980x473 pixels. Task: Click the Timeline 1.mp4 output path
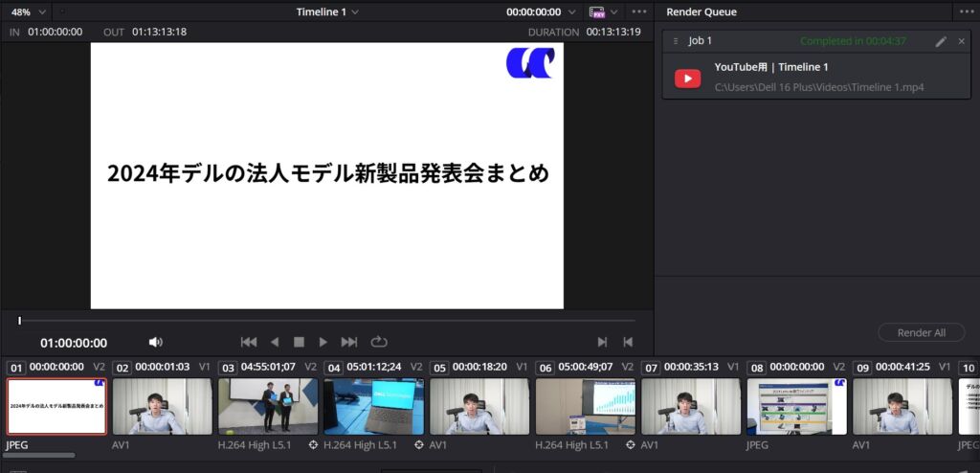tap(819, 87)
